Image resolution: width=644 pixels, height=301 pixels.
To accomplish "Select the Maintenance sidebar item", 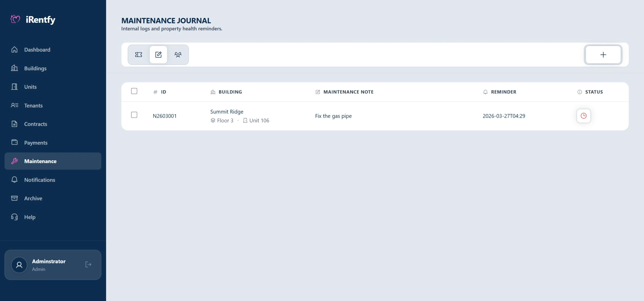I will [53, 161].
